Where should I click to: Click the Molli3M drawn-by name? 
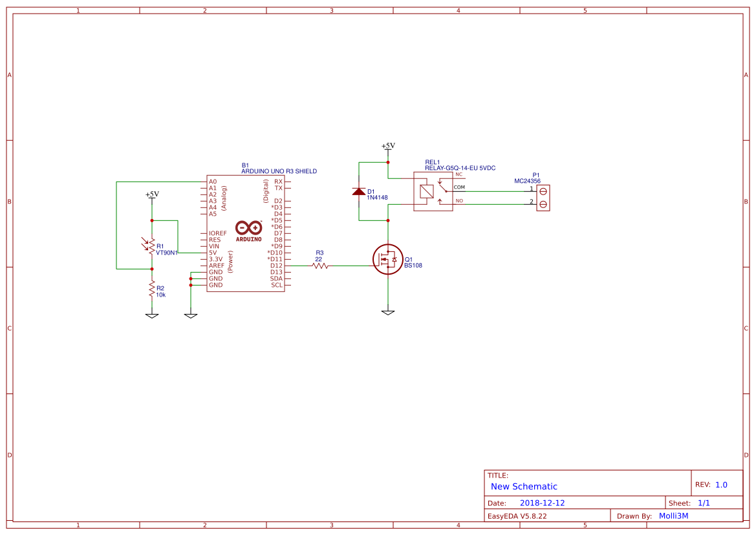[673, 515]
